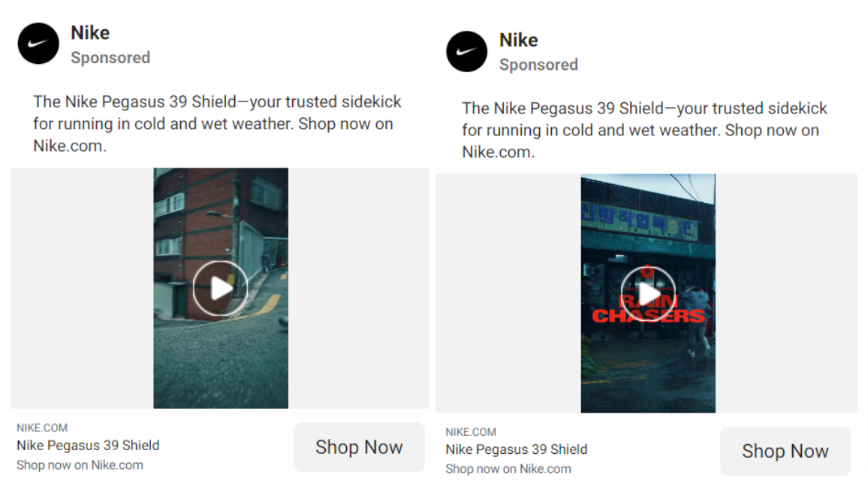The width and height of the screenshot is (868, 496).
Task: Click the Nike swoosh logo in the right ad
Action: (x=467, y=51)
